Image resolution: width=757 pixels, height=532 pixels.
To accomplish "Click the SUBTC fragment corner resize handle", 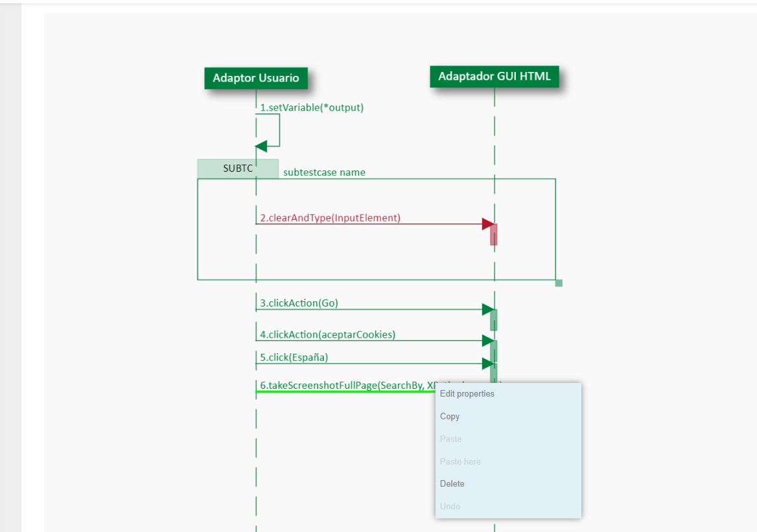I will coord(559,283).
